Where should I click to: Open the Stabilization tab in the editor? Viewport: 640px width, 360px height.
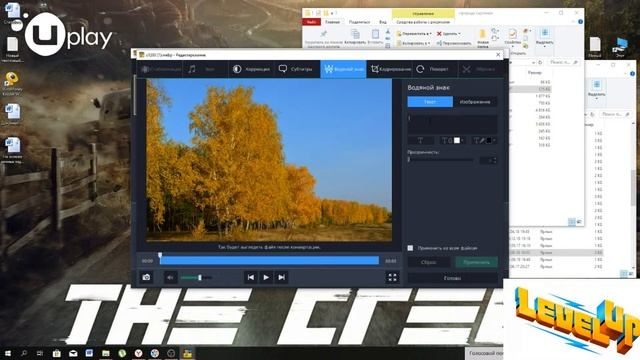click(160, 69)
